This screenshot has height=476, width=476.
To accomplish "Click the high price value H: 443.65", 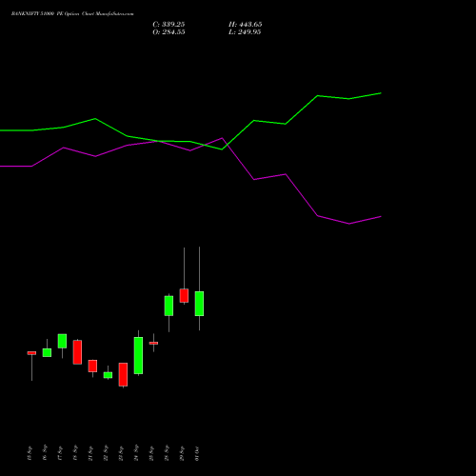I will [245, 24].
